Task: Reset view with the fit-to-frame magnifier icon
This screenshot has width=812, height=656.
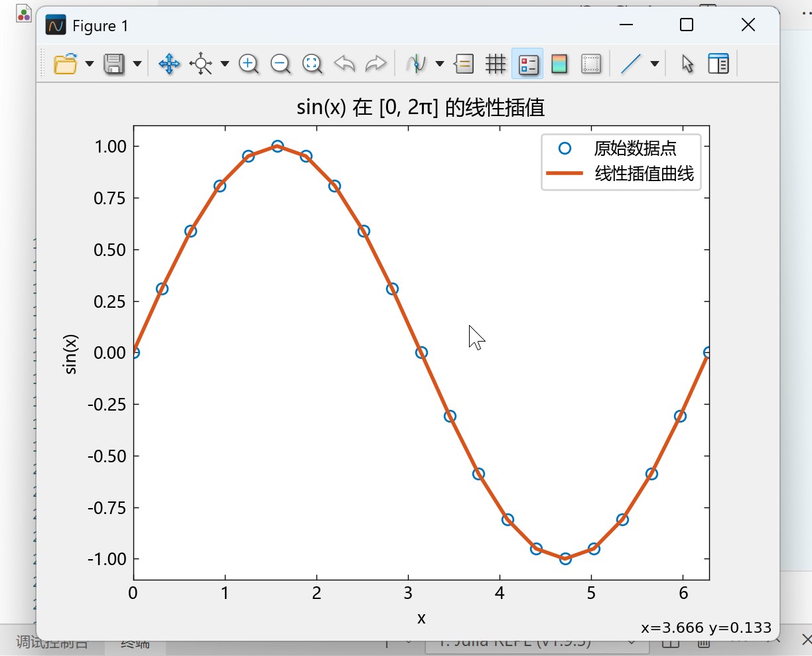Action: [x=312, y=64]
